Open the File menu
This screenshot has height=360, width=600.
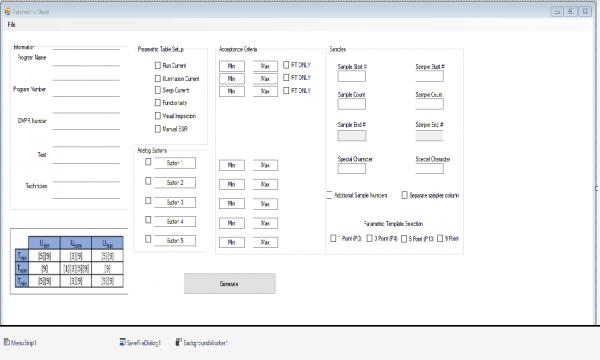11,24
